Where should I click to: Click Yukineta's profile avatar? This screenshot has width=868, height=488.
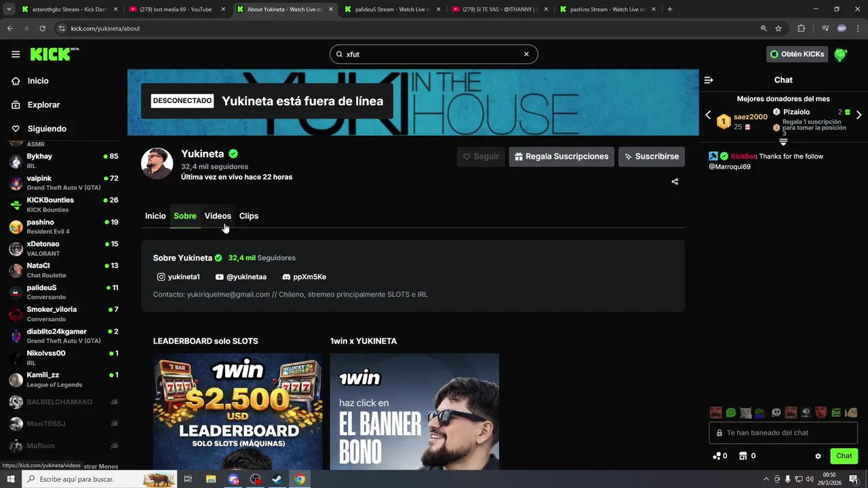tap(157, 163)
